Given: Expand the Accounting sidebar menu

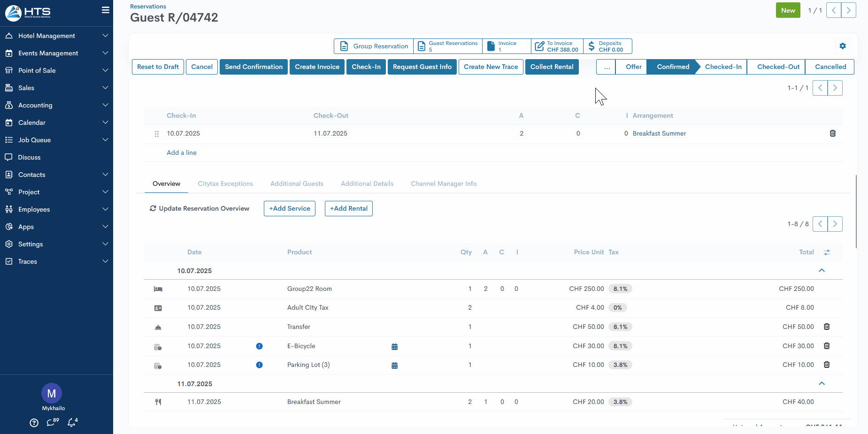Looking at the screenshot, I should coord(56,105).
